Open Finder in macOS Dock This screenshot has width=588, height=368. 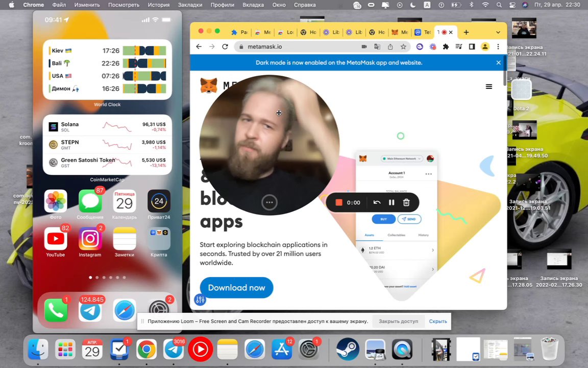pos(38,350)
